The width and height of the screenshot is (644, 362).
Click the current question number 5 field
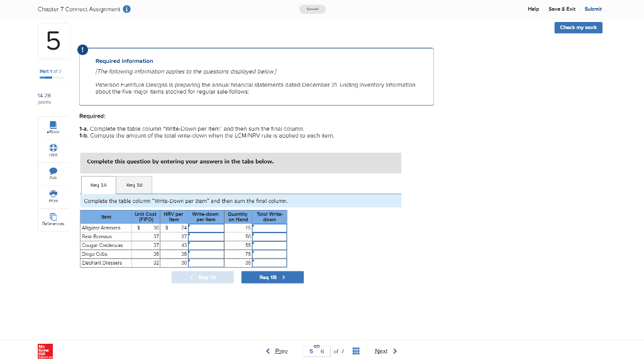(x=311, y=351)
